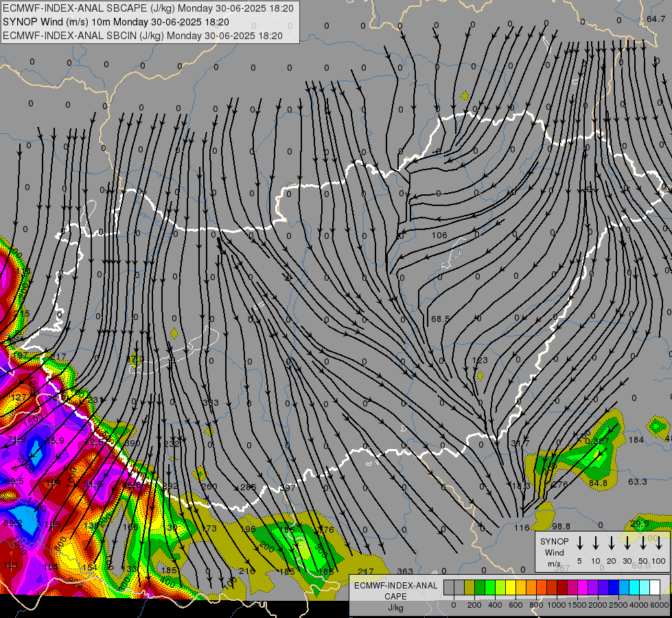
Task: Click the ECMWF-INDEX-ANAL CAPE J/kg legend label
Action: coord(395,597)
